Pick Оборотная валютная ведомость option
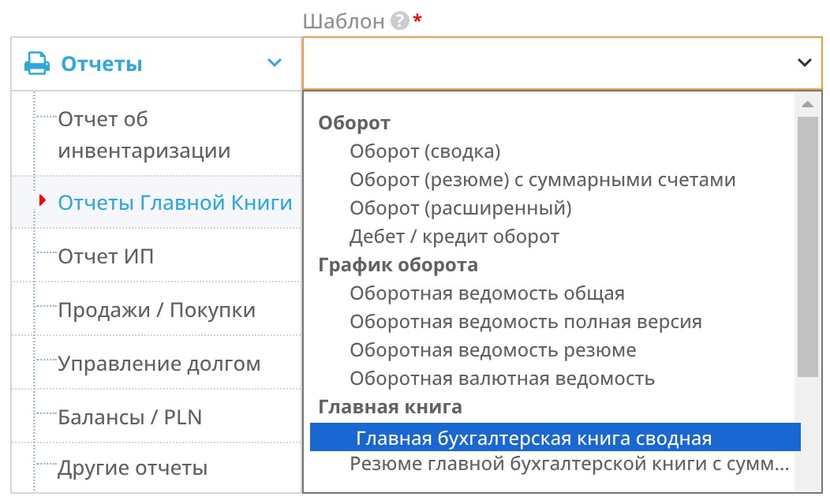This screenshot has height=504, width=830. [x=502, y=379]
